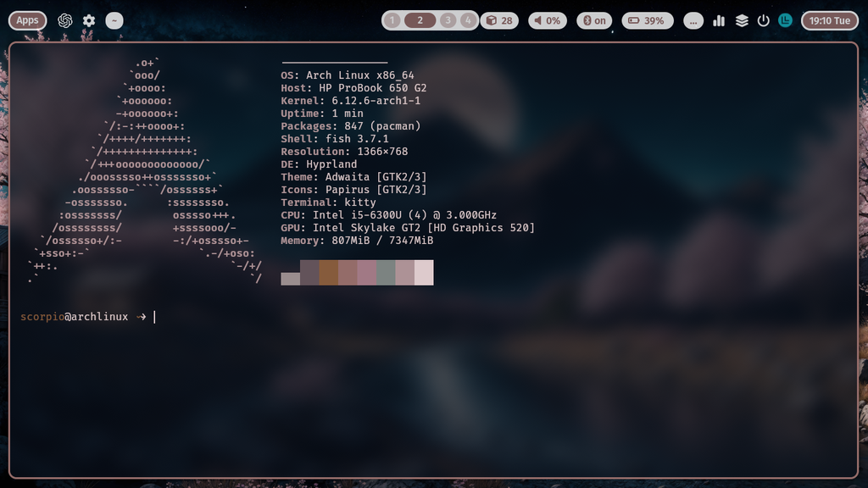The width and height of the screenshot is (868, 488).
Task: Click scorpio@archlinux prompt text
Action: pyautogui.click(x=75, y=317)
